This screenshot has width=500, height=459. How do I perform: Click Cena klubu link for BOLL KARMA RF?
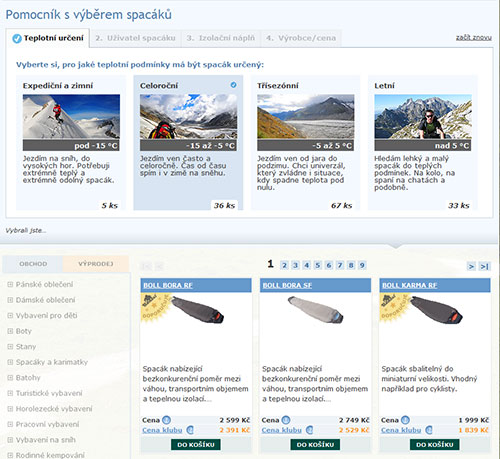(401, 430)
